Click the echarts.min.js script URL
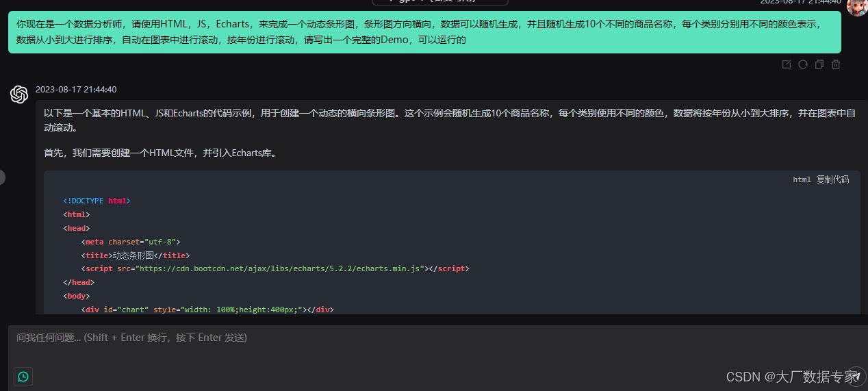The height and width of the screenshot is (391, 868). 281,269
